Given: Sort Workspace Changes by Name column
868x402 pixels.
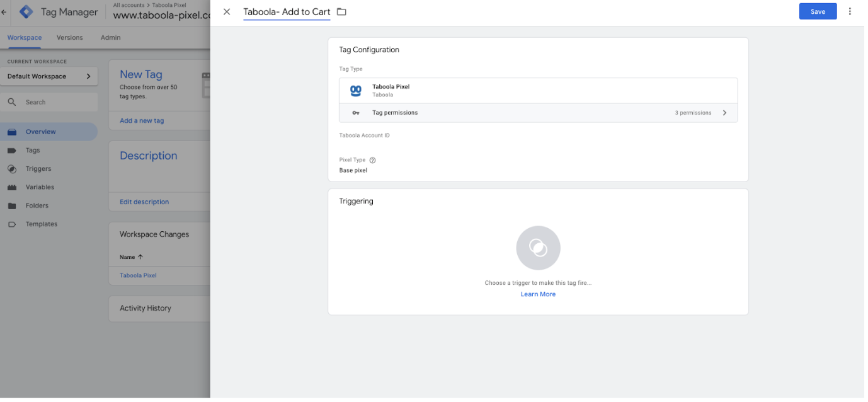Looking at the screenshot, I should tap(131, 257).
